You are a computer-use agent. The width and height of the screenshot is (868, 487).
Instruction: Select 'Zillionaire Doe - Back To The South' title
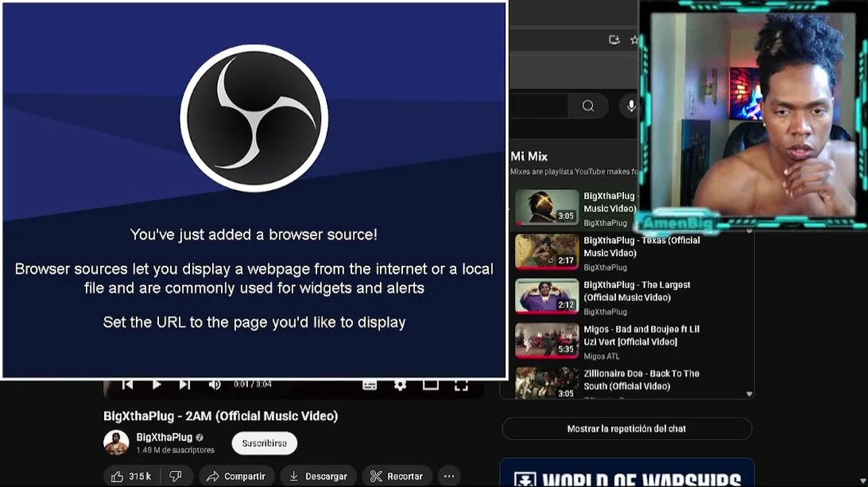click(x=642, y=379)
